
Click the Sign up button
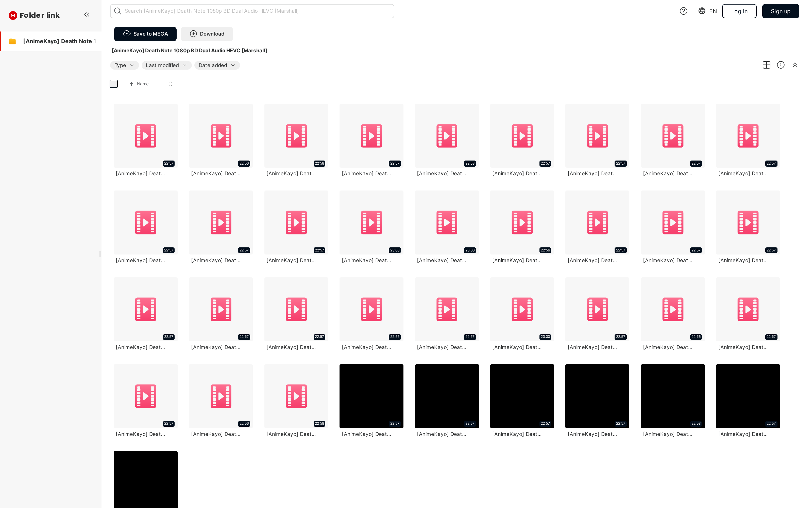tap(780, 11)
